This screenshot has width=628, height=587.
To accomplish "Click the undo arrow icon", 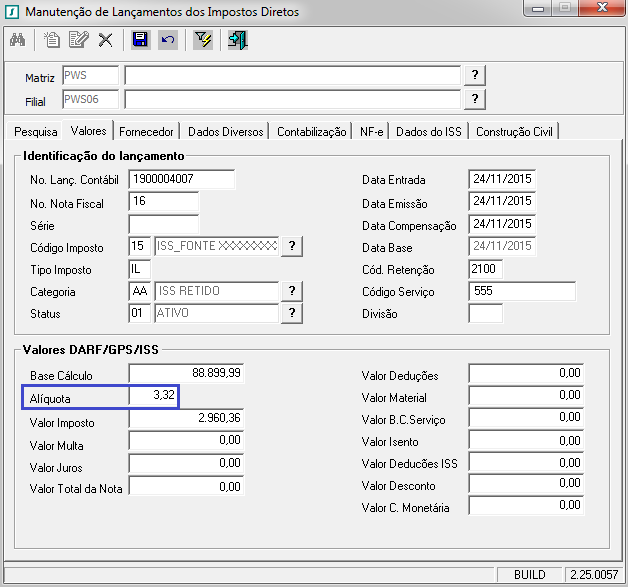I will coord(167,40).
